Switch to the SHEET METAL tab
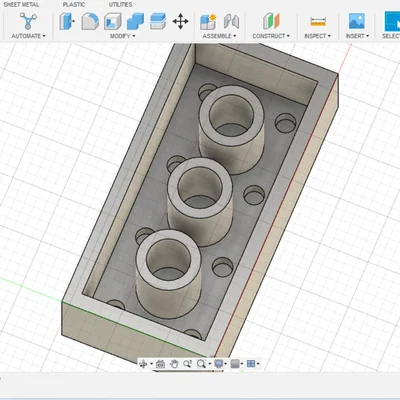The image size is (400, 400). pyautogui.click(x=21, y=5)
